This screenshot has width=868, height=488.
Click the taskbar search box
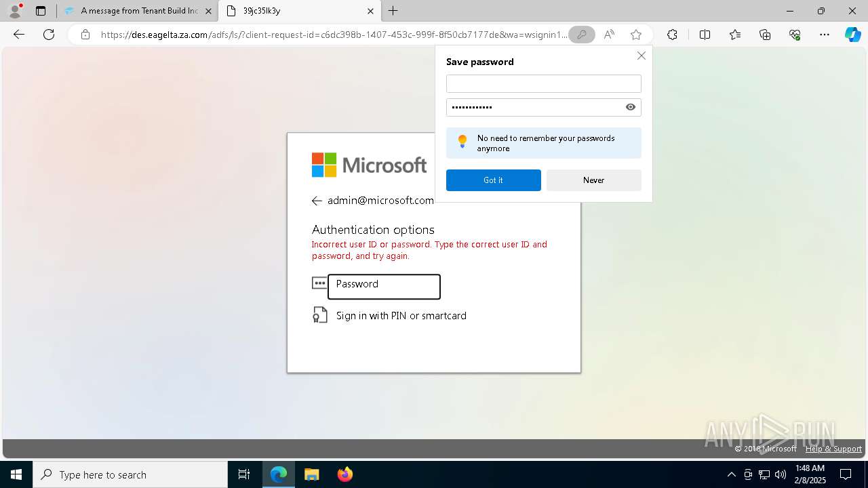click(130, 474)
